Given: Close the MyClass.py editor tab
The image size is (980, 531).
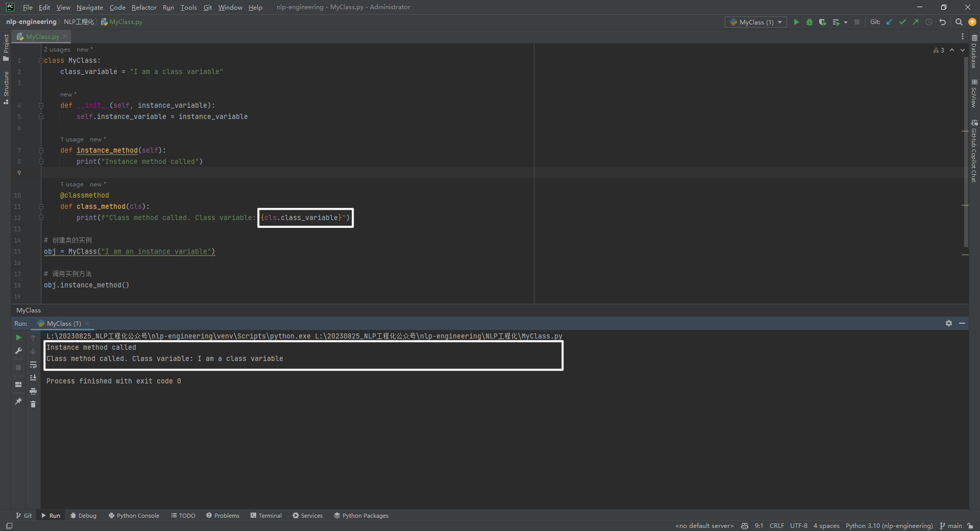Looking at the screenshot, I should point(65,36).
